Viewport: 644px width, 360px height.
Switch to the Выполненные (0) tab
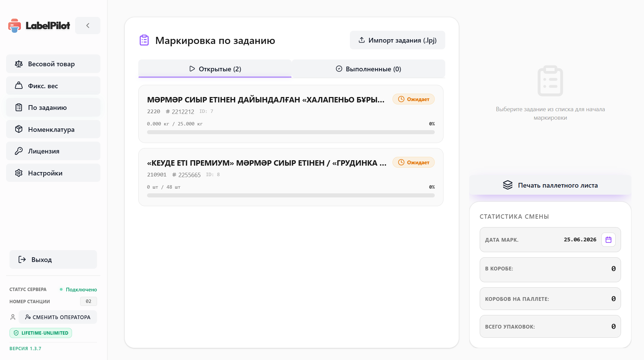[368, 69]
